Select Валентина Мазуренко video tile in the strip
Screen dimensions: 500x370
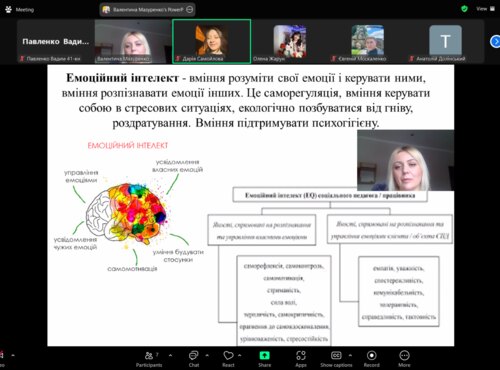133,41
